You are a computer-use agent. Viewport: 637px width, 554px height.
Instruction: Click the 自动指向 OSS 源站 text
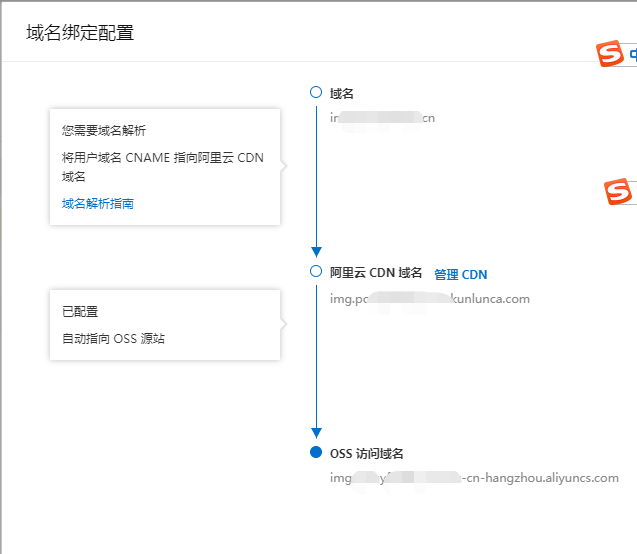click(113, 338)
